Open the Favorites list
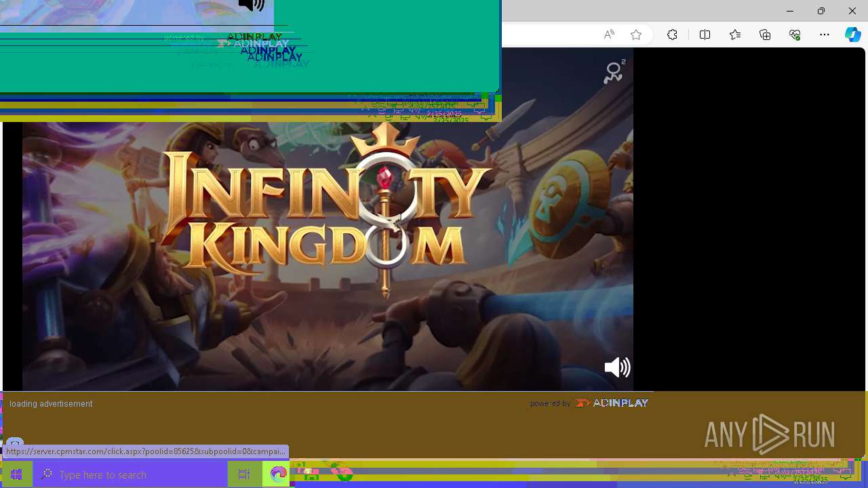 pyautogui.click(x=735, y=35)
